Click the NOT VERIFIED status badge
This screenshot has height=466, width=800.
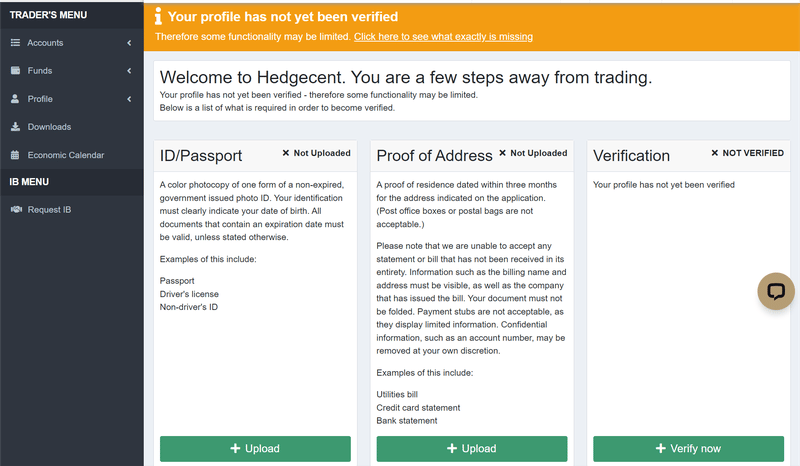click(747, 153)
